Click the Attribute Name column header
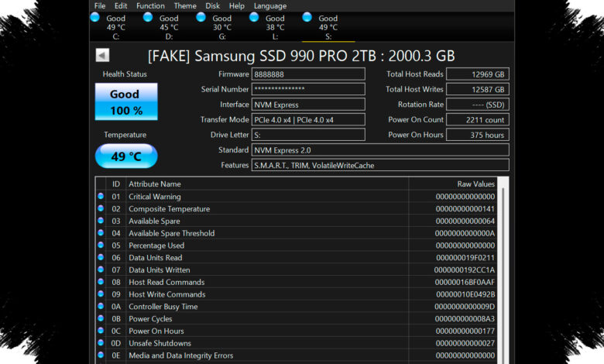604x364 pixels. [267, 184]
